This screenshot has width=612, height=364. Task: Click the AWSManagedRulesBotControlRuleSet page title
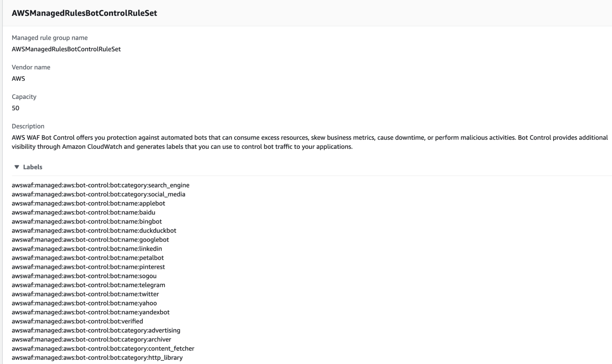(x=84, y=13)
